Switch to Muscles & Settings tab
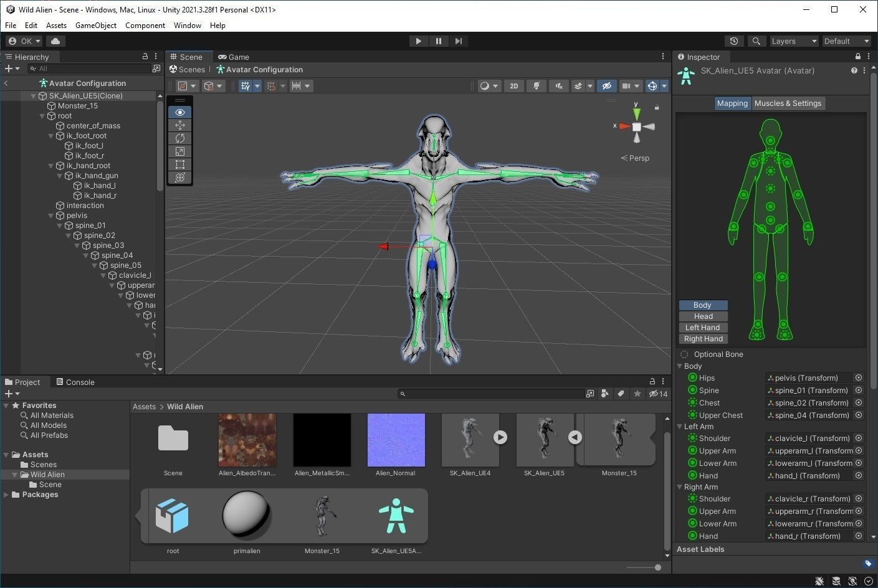The height and width of the screenshot is (588, 878). (788, 103)
